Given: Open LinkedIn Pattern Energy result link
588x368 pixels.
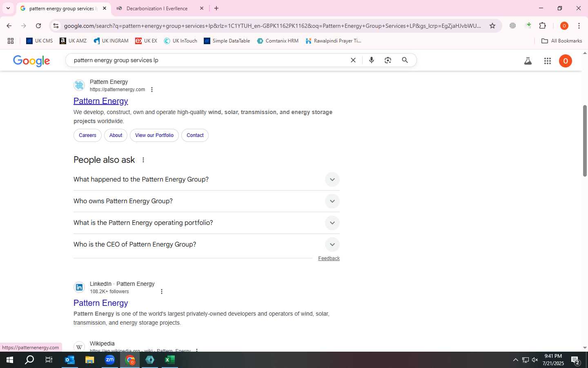Looking at the screenshot, I should 101,303.
